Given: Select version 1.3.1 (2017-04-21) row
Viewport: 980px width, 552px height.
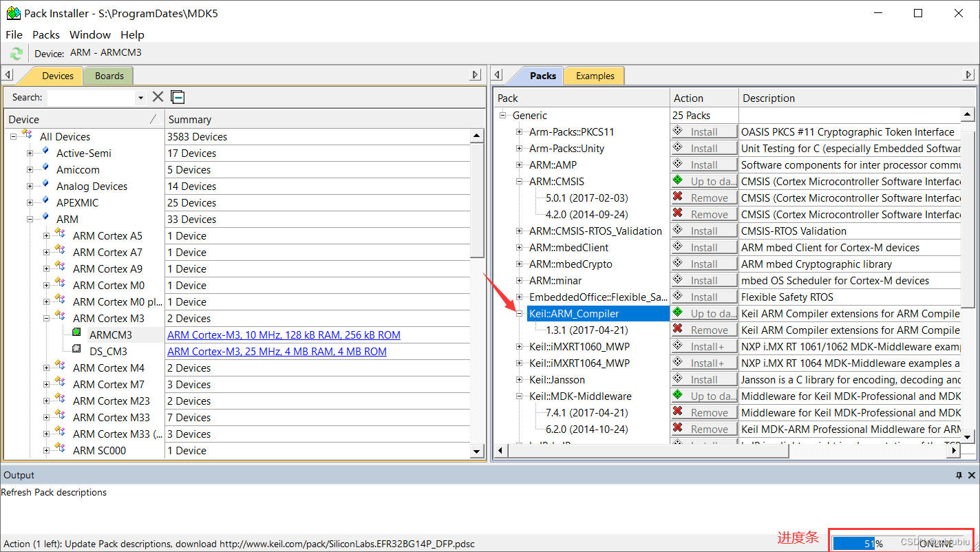Looking at the screenshot, I should pos(587,330).
